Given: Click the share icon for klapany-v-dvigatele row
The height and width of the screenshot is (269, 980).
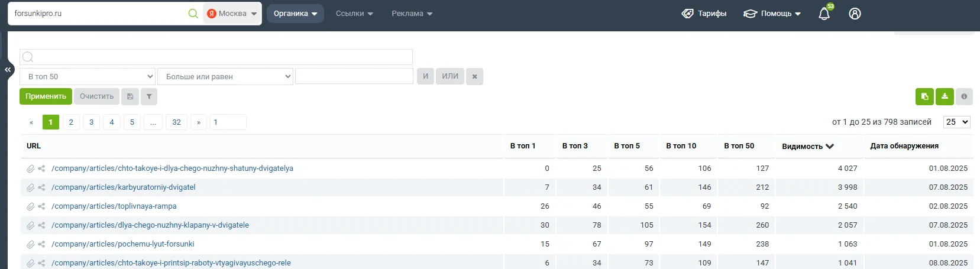Looking at the screenshot, I should [x=41, y=225].
